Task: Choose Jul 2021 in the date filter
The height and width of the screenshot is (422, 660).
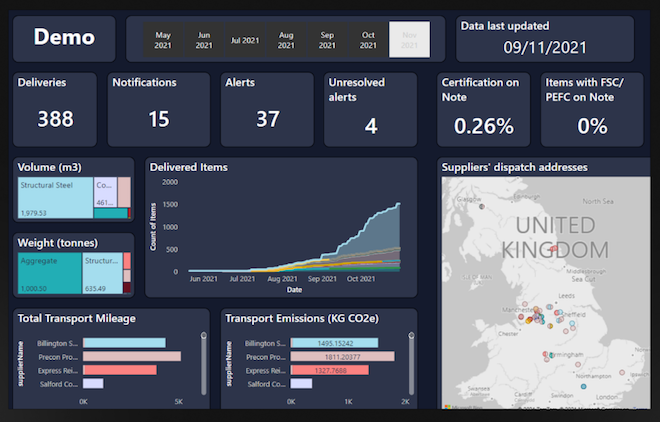Action: 245,40
